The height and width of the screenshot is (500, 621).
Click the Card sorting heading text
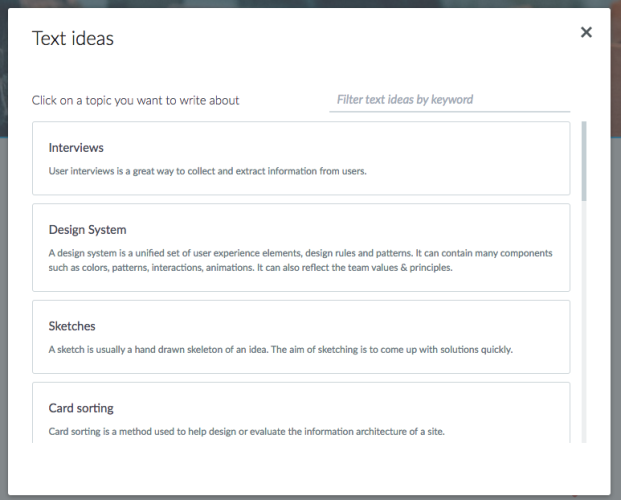[81, 408]
